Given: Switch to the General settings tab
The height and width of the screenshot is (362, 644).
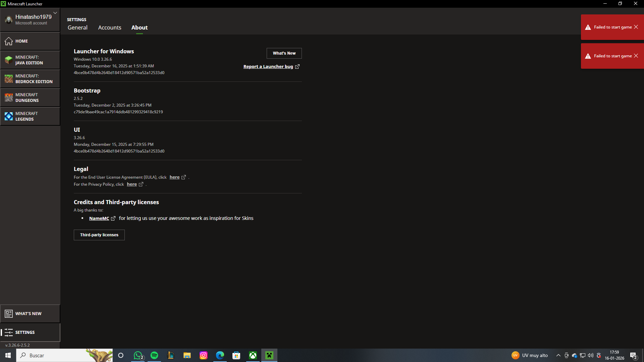Looking at the screenshot, I should (77, 27).
